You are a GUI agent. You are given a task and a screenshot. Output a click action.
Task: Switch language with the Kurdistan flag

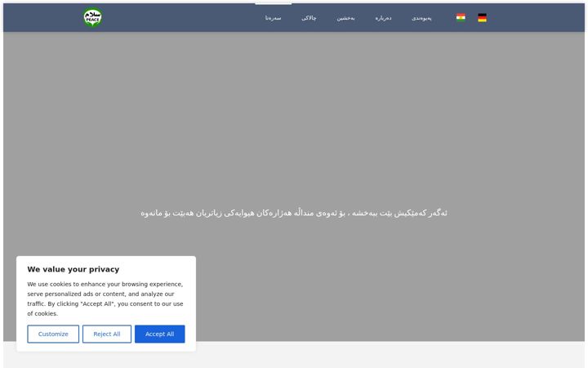(x=461, y=18)
